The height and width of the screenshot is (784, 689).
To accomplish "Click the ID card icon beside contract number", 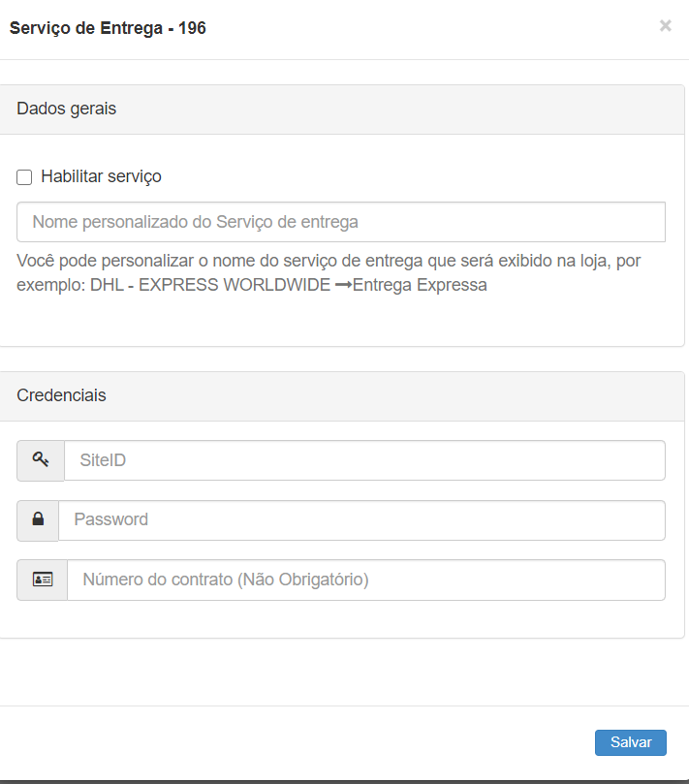I will [42, 580].
